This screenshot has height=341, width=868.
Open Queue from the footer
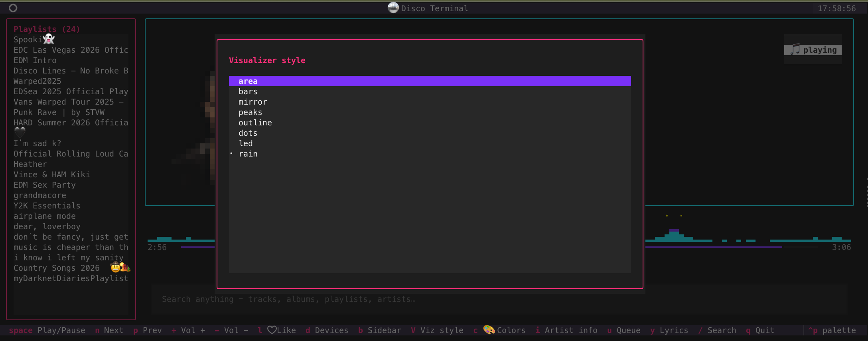pyautogui.click(x=624, y=330)
